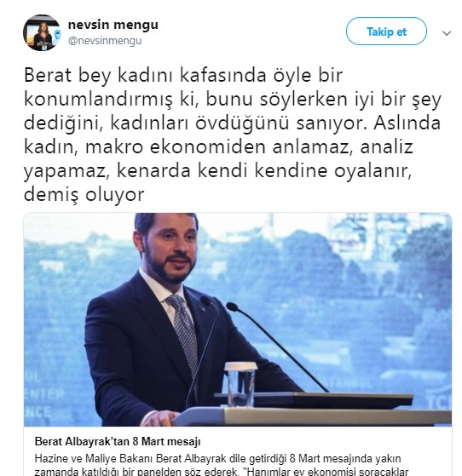462x476 pixels.
Task: Click the tweet's last line demiş oluyor
Action: [x=84, y=195]
